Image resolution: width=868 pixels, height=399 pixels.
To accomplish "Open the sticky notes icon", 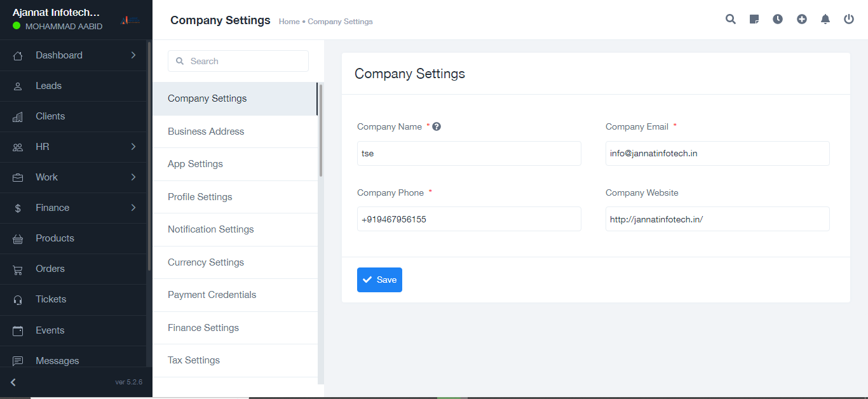I will 754,19.
